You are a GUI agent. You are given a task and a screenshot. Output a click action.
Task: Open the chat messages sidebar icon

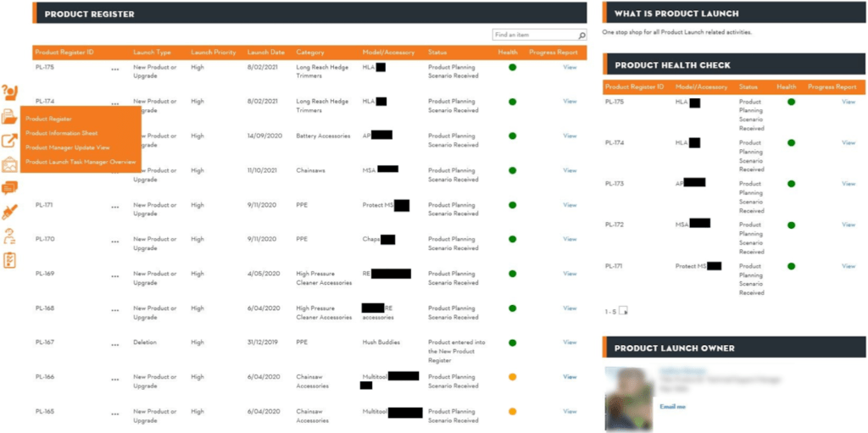9,188
